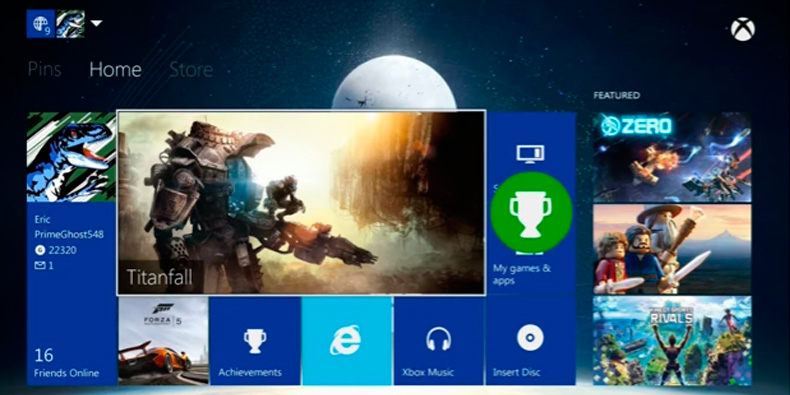Image resolution: width=790 pixels, height=395 pixels.
Task: Click the gamerscore value 22320
Action: 62,250
